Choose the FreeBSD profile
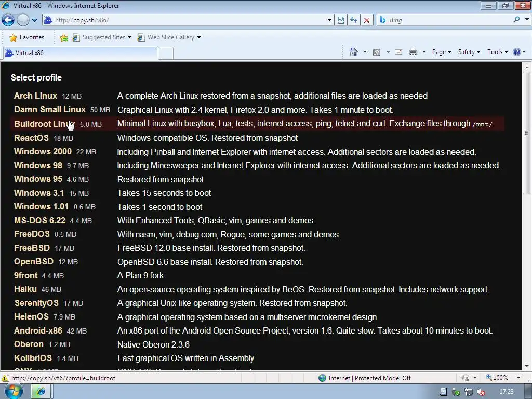 [32, 248]
